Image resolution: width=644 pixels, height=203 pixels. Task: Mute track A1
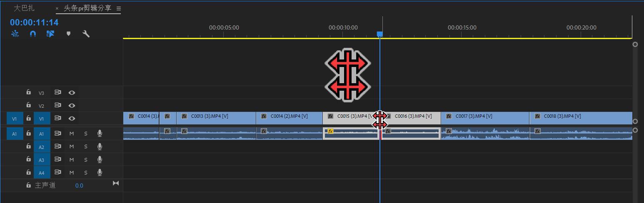72,134
